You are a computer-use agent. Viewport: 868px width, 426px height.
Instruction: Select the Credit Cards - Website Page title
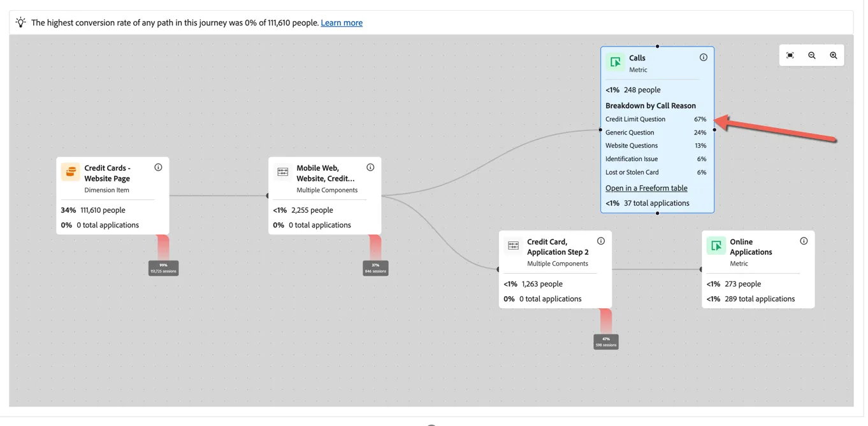click(107, 173)
